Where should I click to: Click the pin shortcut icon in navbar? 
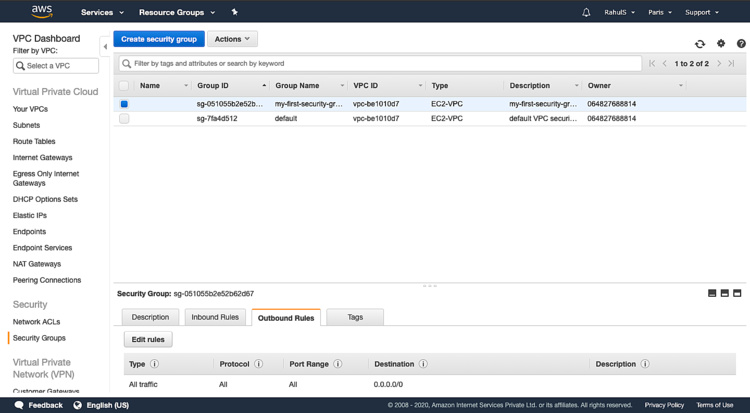234,12
